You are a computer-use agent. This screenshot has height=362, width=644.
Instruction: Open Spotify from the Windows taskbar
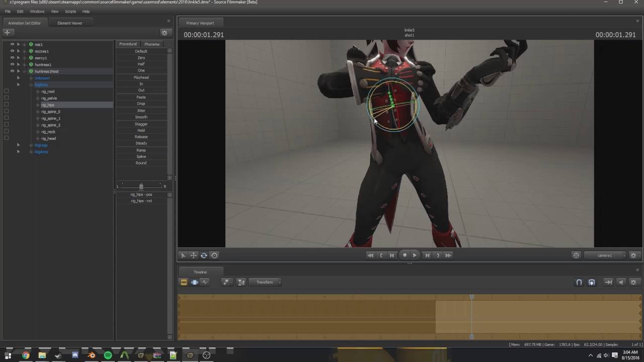tap(108, 355)
